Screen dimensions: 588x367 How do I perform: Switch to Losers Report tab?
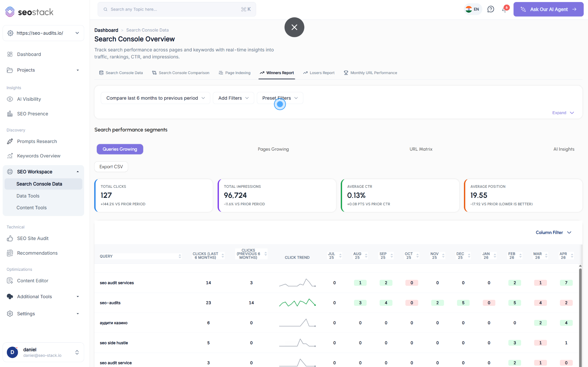[x=319, y=73]
